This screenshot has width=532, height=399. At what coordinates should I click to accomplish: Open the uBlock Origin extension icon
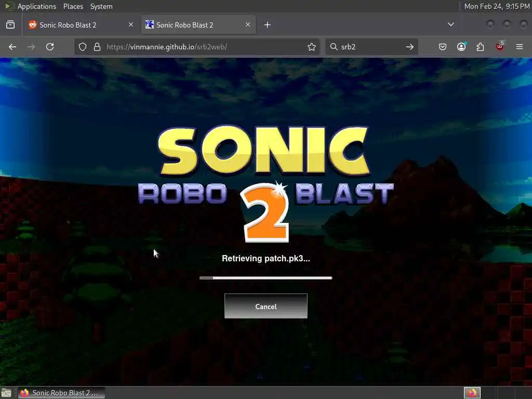[x=500, y=46]
